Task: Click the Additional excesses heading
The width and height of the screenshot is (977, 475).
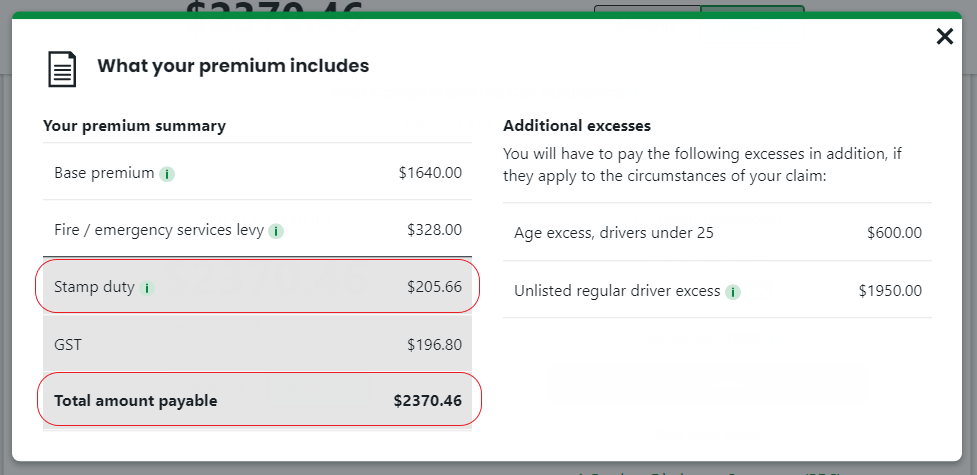Action: pyautogui.click(x=577, y=126)
